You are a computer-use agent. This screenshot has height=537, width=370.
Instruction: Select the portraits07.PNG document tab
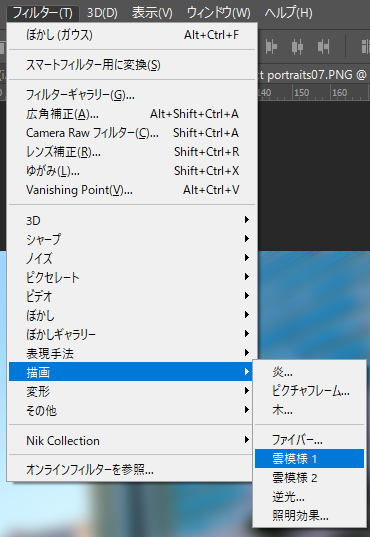313,75
